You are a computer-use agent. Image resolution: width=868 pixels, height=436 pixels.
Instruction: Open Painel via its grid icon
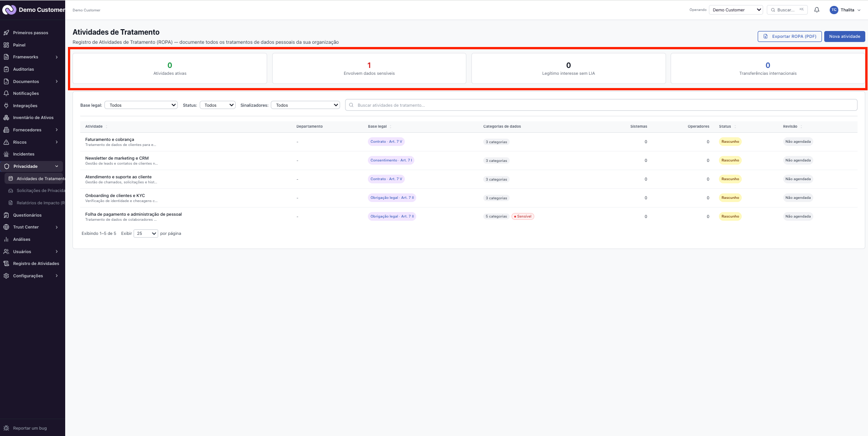[x=6, y=45]
